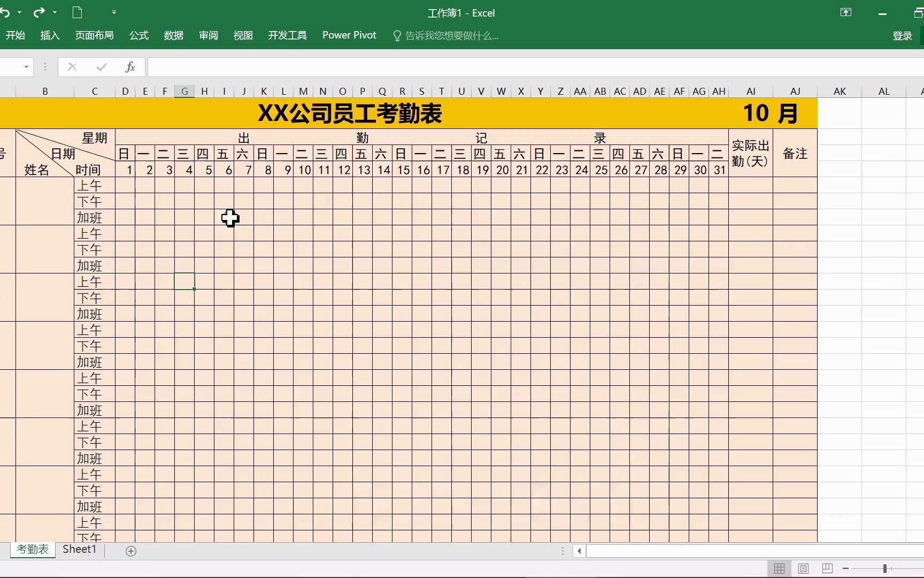Click the 登录 sign-in button
924x578 pixels.
pyautogui.click(x=902, y=36)
